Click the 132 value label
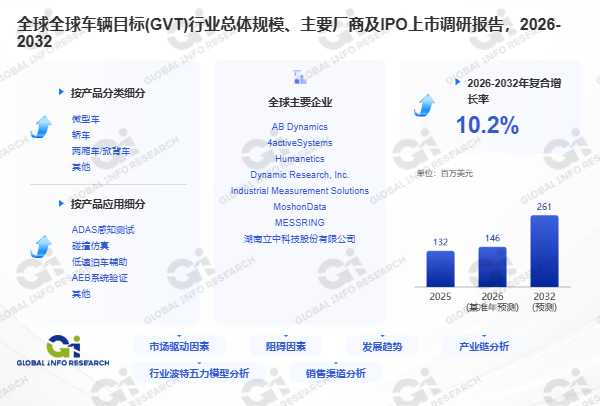This screenshot has width=600, height=406. click(440, 242)
